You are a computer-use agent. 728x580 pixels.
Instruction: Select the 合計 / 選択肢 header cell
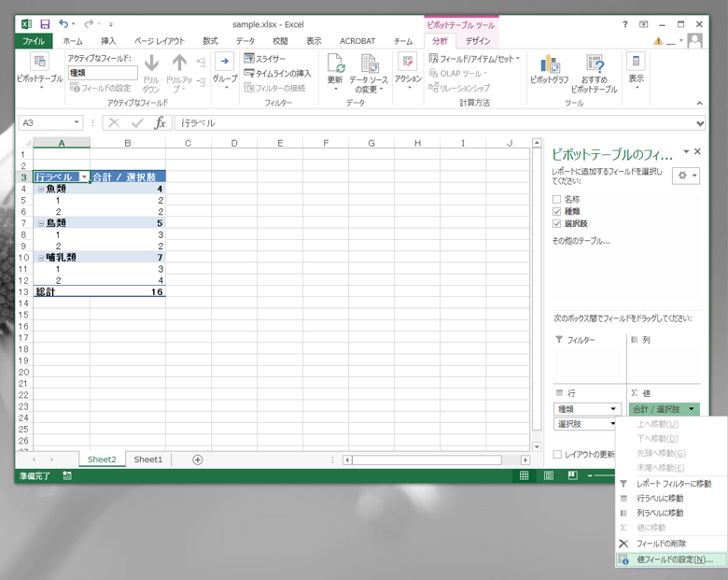tap(128, 177)
